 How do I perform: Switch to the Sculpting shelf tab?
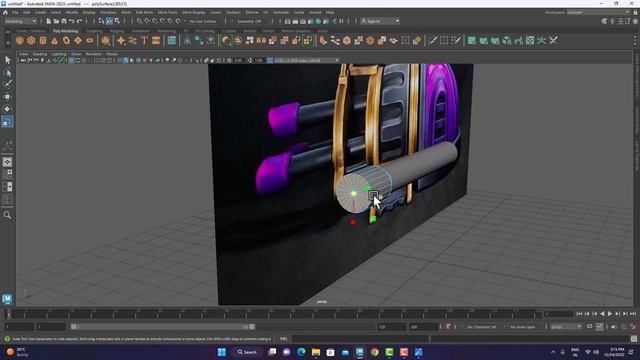pyautogui.click(x=94, y=31)
